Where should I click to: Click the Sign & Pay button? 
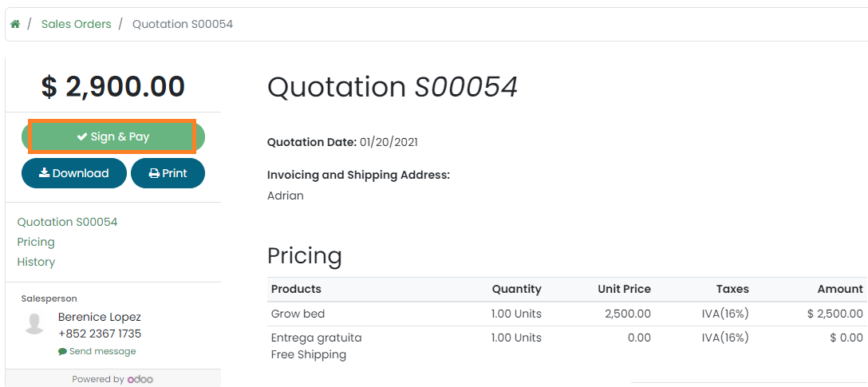click(113, 136)
